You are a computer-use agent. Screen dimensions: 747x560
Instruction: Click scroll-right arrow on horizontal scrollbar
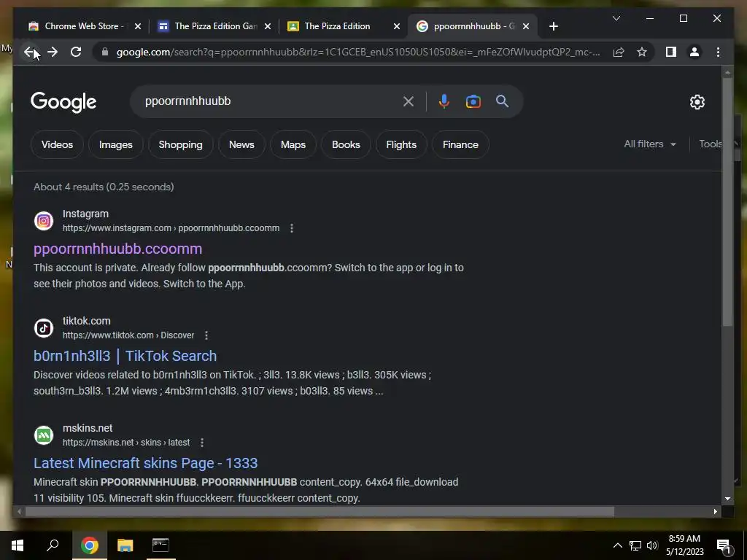(x=715, y=511)
